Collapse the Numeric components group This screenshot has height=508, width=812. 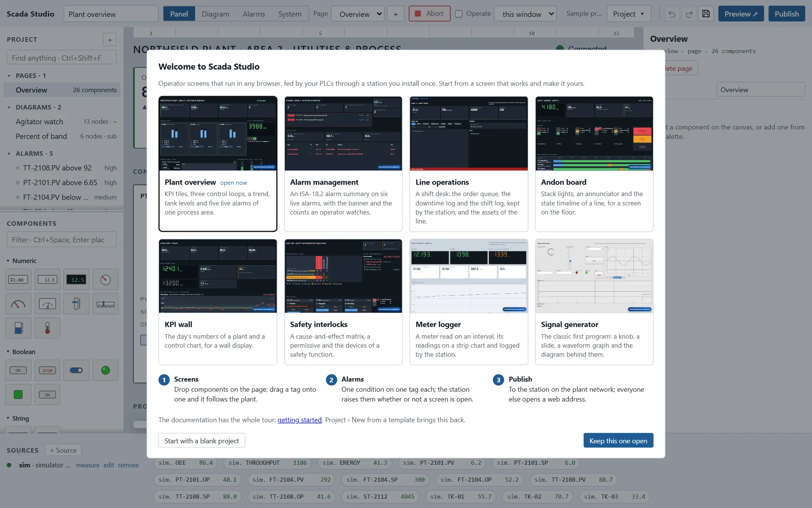(8, 261)
